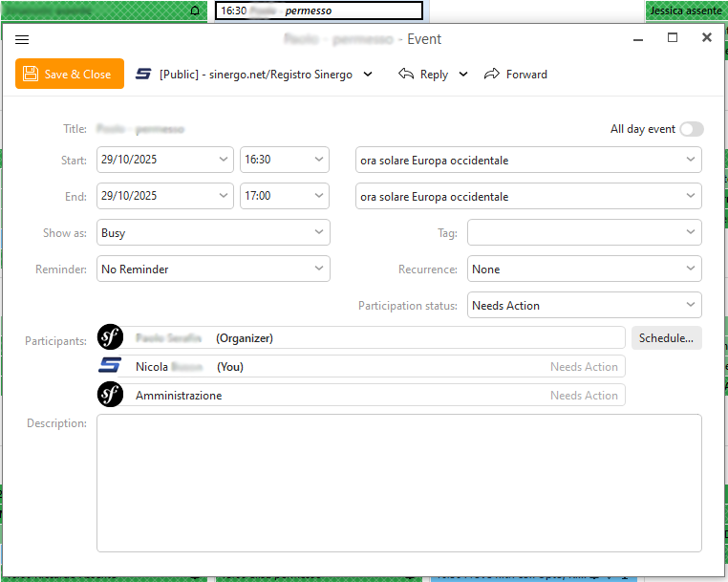Click the Sinergo calendar logo icon
Screen dimensions: 728x582
[x=144, y=75]
